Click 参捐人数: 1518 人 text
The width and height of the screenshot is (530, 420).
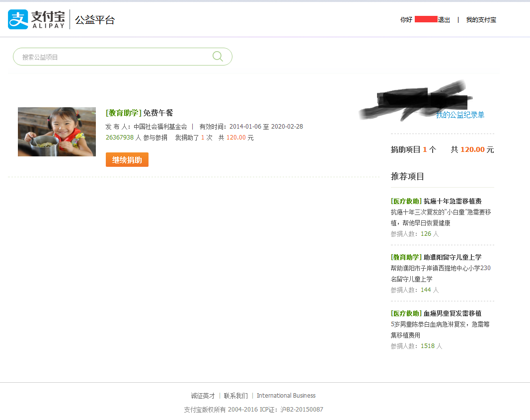coord(416,346)
